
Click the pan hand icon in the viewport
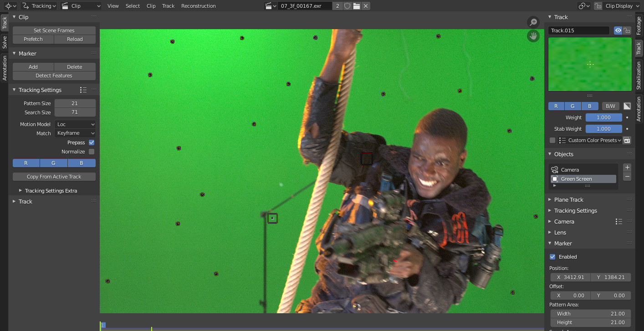tap(533, 36)
